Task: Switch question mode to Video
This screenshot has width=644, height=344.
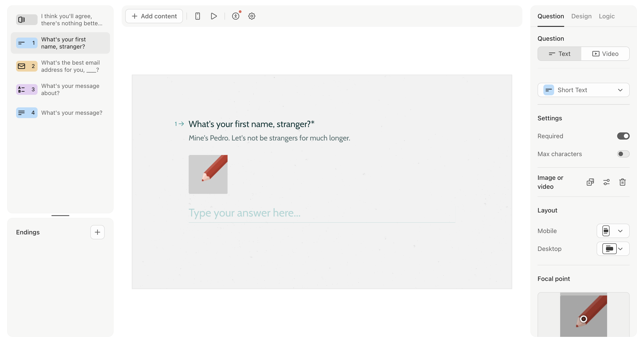Action: point(605,53)
